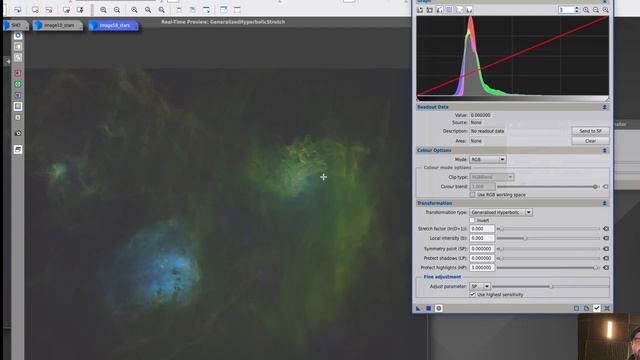Click the reset icon at dialog bottom-right corner
The height and width of the screenshot is (360, 640).
click(x=607, y=308)
